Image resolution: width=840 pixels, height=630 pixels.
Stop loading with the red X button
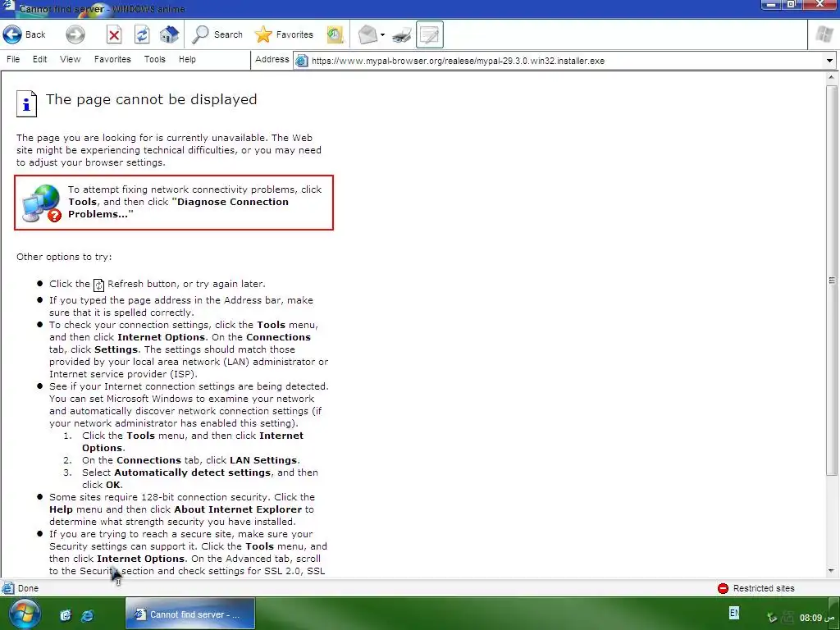tap(113, 34)
